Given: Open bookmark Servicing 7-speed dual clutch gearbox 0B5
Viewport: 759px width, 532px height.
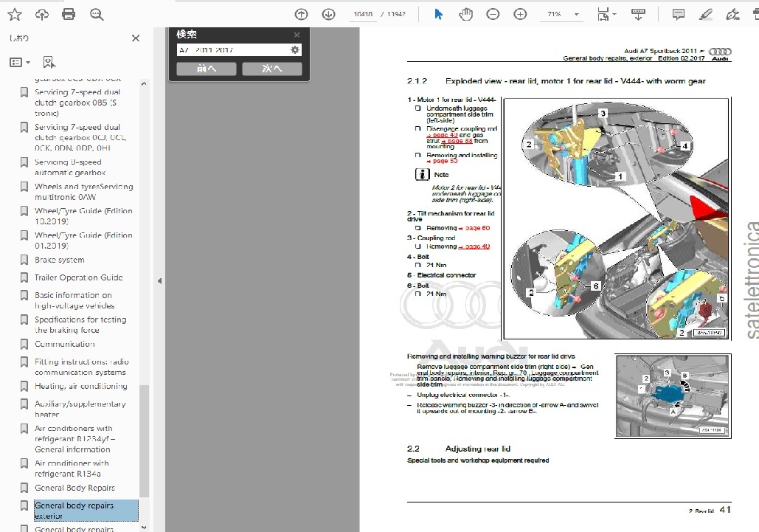Looking at the screenshot, I should tap(77, 103).
